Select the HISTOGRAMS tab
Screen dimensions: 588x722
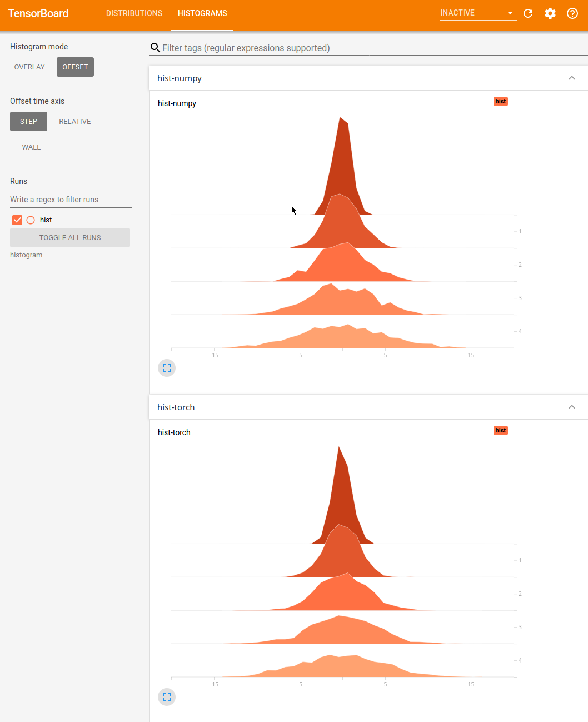pos(202,13)
